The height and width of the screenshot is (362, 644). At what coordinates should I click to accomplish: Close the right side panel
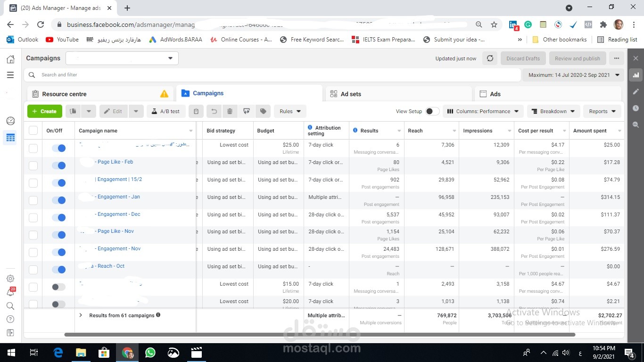(x=636, y=58)
